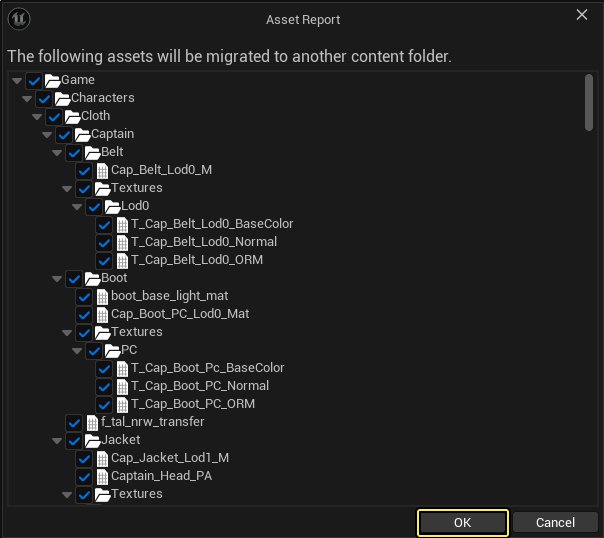Toggle the f_tal_nrw_transfer checkbox

(74, 423)
